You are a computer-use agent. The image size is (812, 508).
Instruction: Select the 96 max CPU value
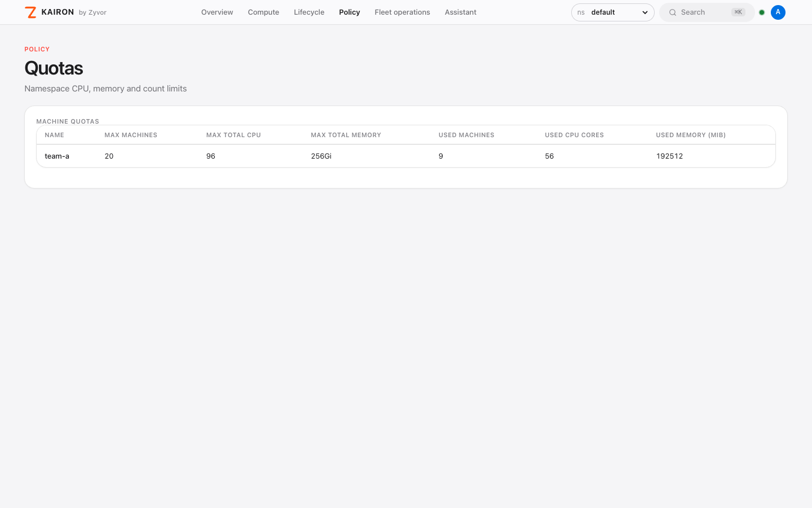point(211,156)
